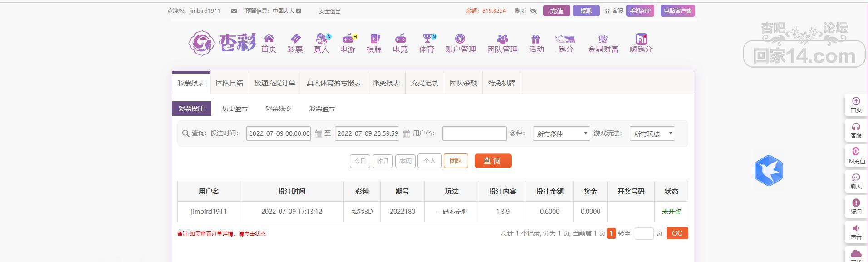Toggle balance visibility eye icon
868x262 pixels.
click(533, 11)
